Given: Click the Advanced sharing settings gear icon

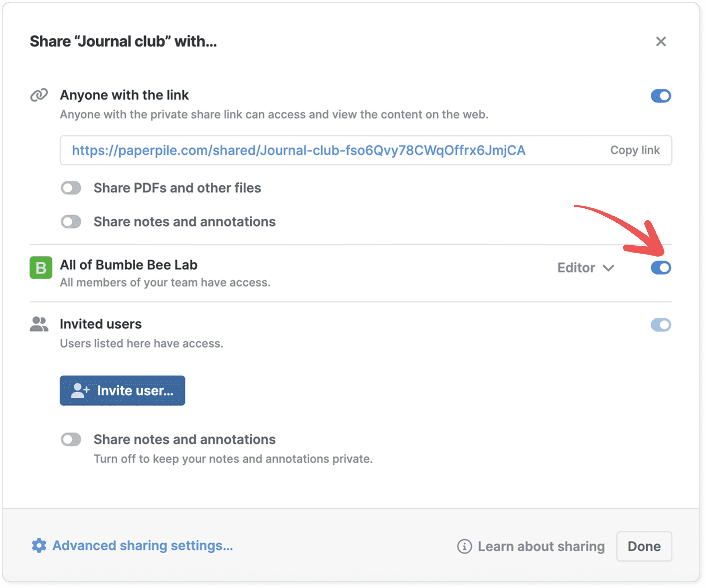Looking at the screenshot, I should coord(39,546).
